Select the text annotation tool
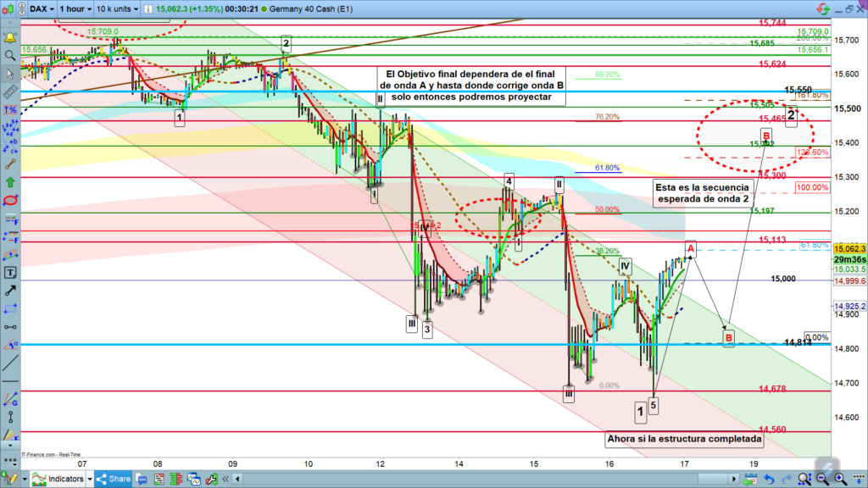 pyautogui.click(x=10, y=272)
